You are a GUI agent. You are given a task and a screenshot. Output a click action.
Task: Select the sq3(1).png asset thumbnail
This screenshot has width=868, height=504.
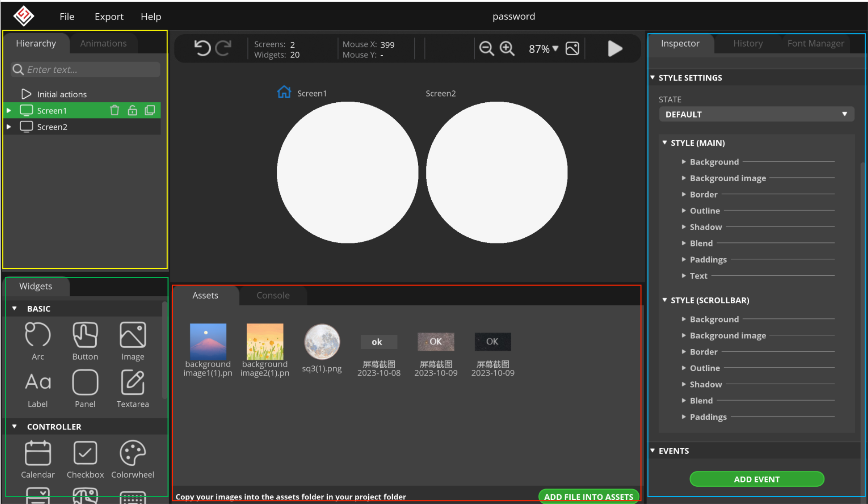point(322,342)
